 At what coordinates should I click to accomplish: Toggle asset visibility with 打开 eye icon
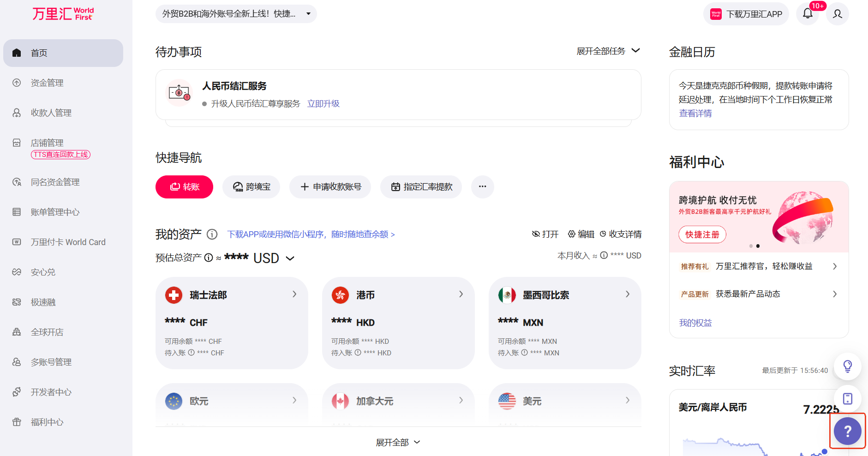(x=545, y=234)
